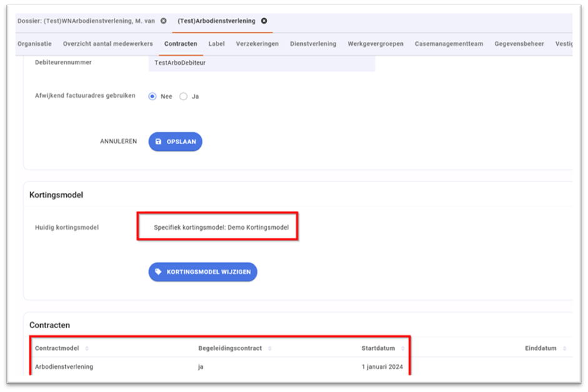
Task: Open the Verzekeringen tab
Action: click(x=257, y=44)
